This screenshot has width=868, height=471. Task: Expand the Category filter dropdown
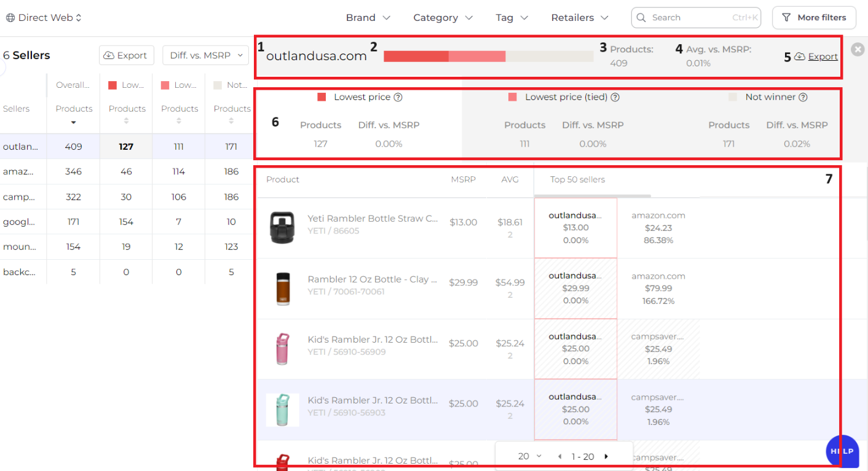point(443,18)
